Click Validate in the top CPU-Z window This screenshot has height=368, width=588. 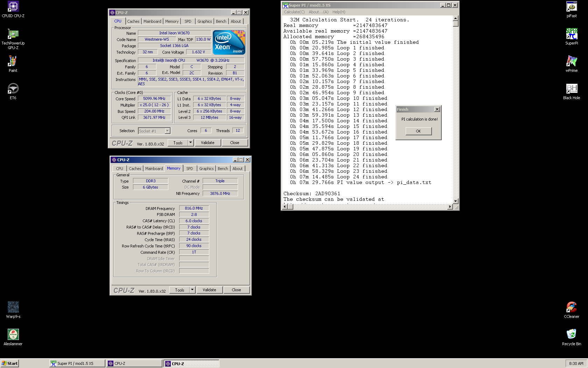point(208,143)
